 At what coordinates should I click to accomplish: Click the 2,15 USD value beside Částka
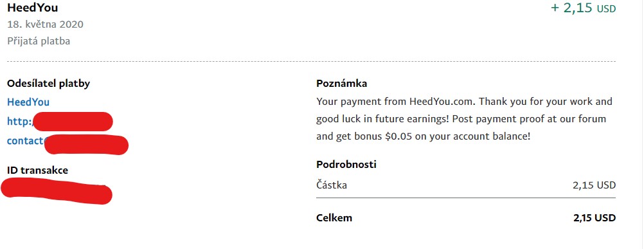click(595, 185)
